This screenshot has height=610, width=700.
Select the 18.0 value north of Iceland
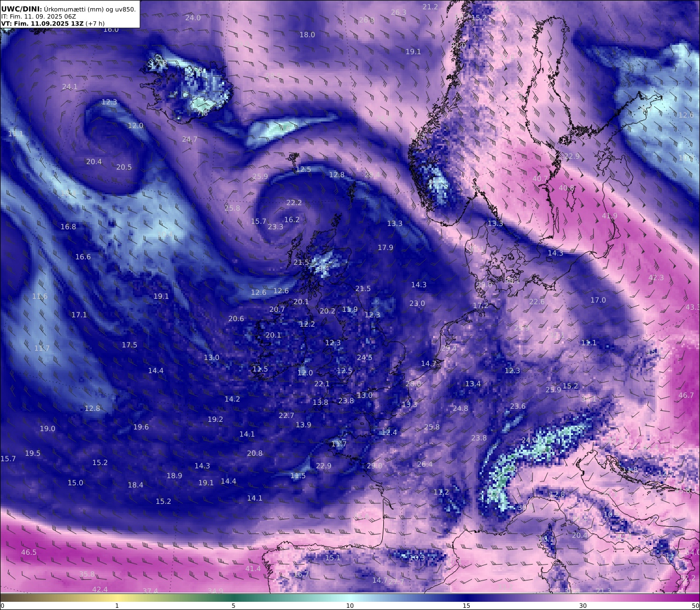click(x=307, y=34)
